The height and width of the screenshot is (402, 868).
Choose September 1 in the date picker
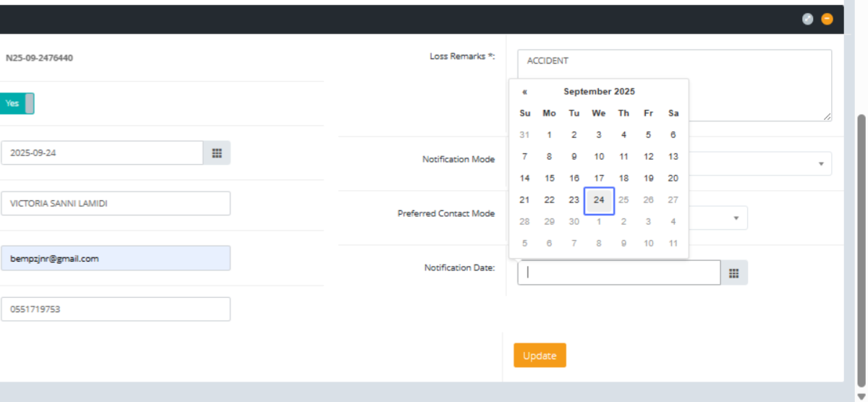pos(549,135)
